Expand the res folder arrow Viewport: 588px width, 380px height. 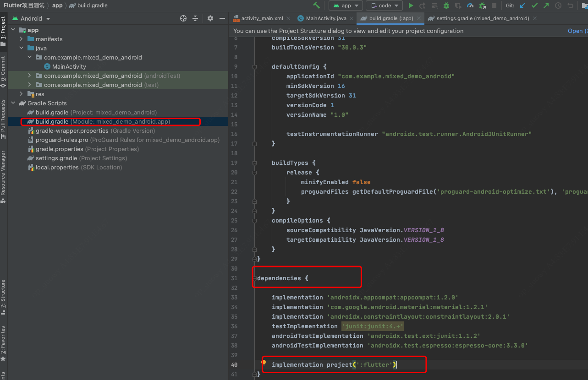click(21, 94)
